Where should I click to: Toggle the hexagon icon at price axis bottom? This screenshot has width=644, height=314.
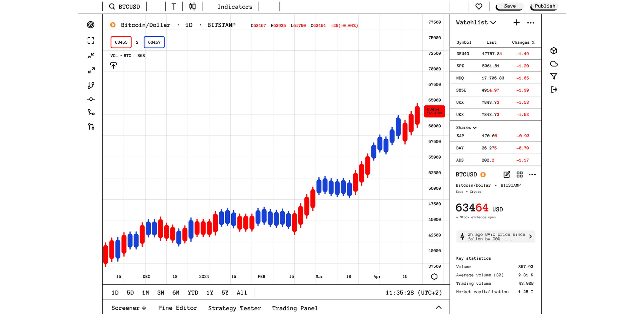434,277
